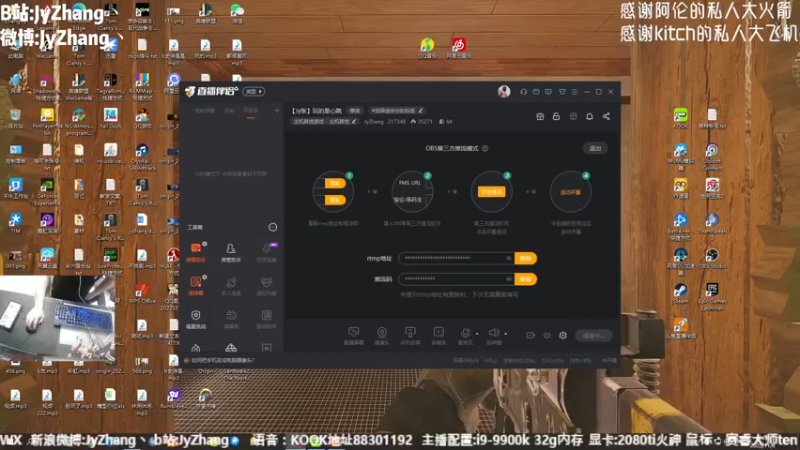Image resolution: width=800 pixels, height=450 pixels.
Task: Open the lyrics assistant tool in the toolbox third row
Action: point(266,319)
